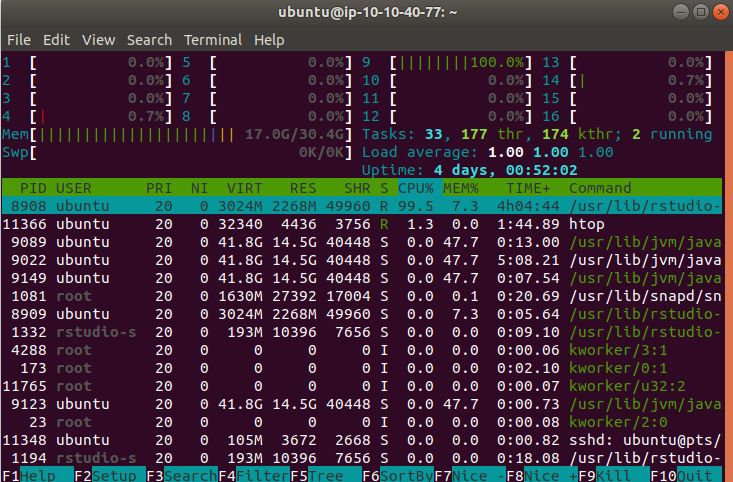Open the Terminal menu
The height and width of the screenshot is (482, 733).
pyautogui.click(x=213, y=40)
